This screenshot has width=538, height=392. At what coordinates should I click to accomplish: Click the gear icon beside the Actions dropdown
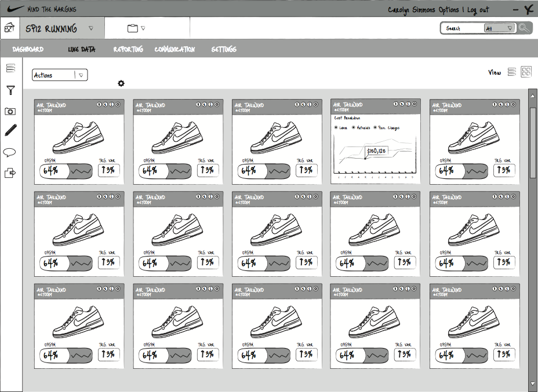coord(121,83)
